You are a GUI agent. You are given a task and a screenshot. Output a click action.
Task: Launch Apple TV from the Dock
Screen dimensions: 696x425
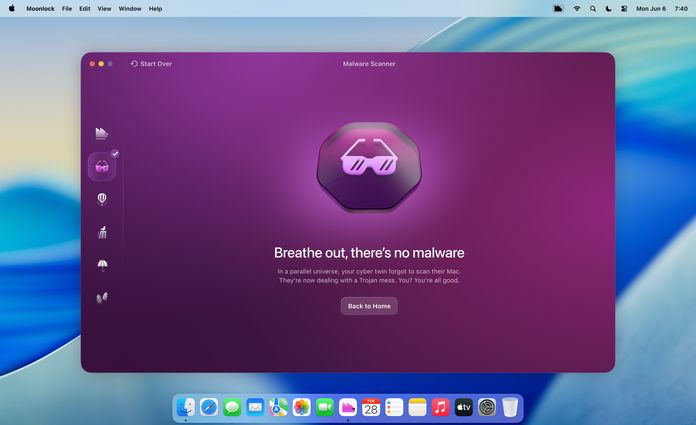pyautogui.click(x=464, y=407)
